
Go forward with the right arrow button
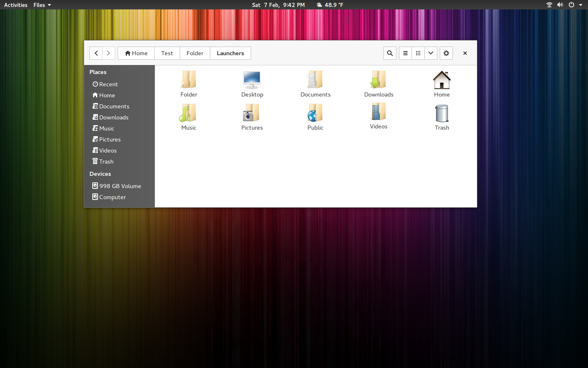tap(108, 53)
